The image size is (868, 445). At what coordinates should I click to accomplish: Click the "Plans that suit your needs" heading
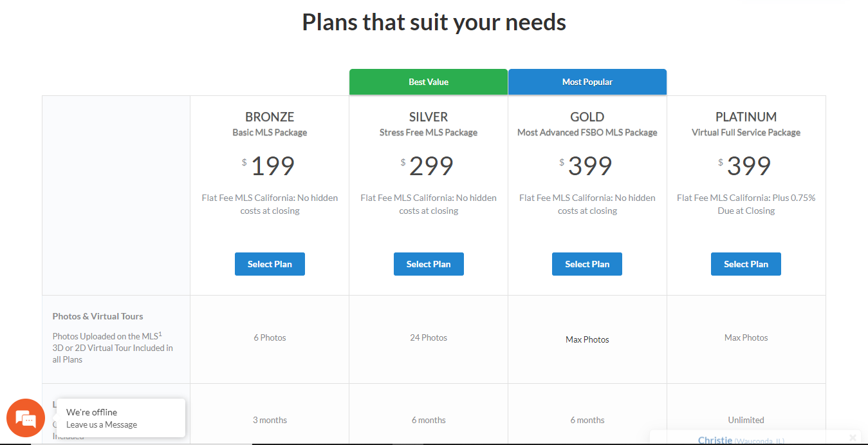point(434,23)
